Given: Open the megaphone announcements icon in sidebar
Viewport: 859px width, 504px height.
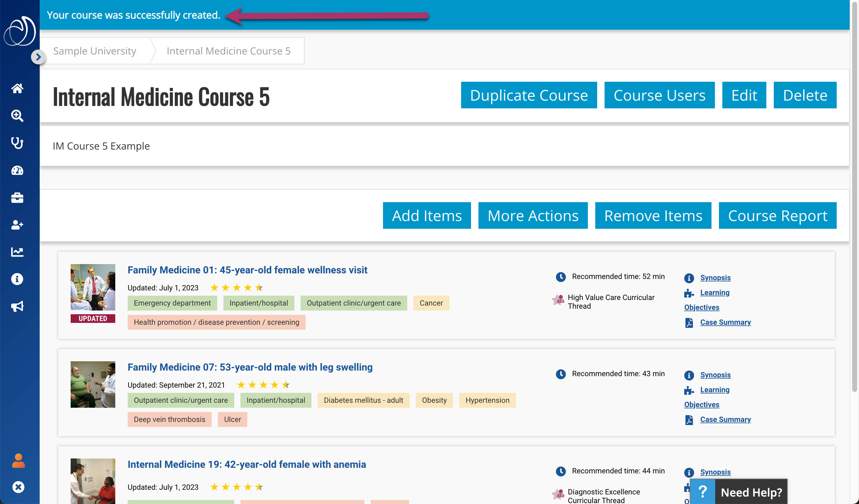Looking at the screenshot, I should (17, 306).
